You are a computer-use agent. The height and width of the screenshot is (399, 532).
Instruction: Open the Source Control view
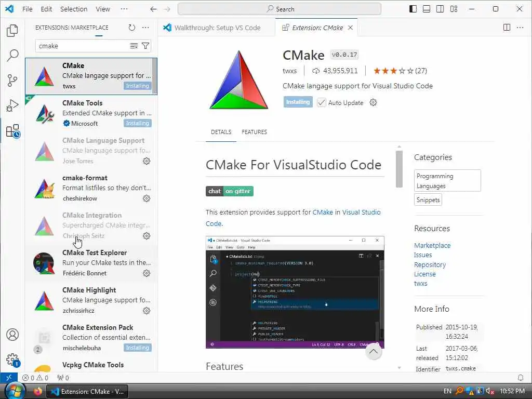tap(12, 81)
